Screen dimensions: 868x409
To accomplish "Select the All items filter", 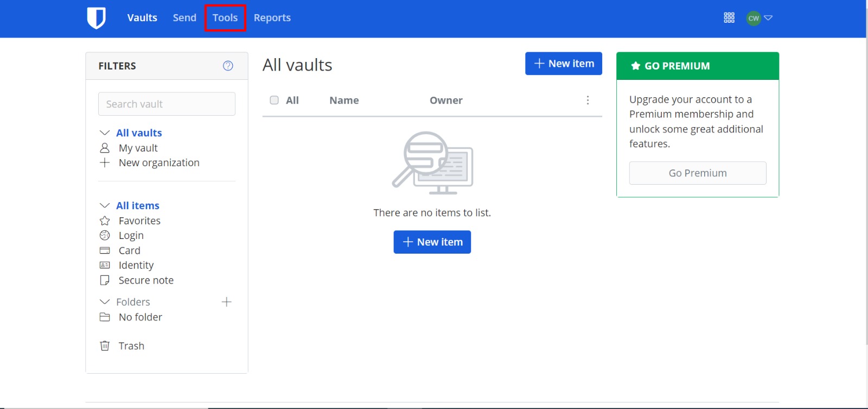I will pyautogui.click(x=138, y=205).
